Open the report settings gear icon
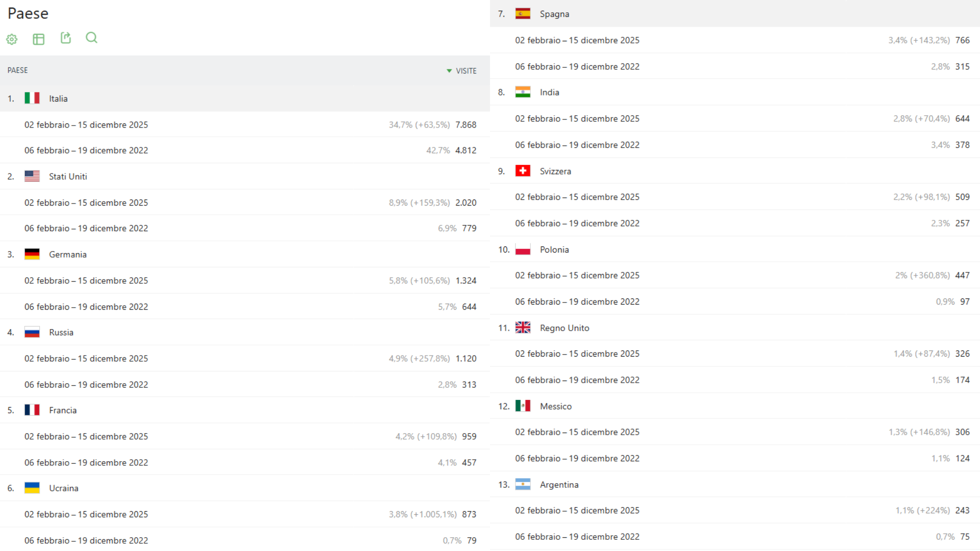Image resolution: width=980 pixels, height=551 pixels. pyautogui.click(x=12, y=39)
